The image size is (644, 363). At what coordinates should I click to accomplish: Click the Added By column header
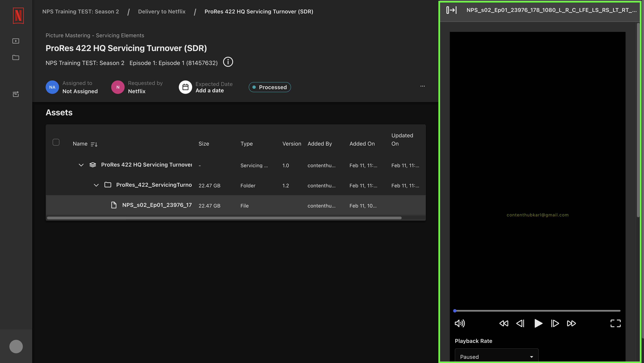pyautogui.click(x=320, y=144)
